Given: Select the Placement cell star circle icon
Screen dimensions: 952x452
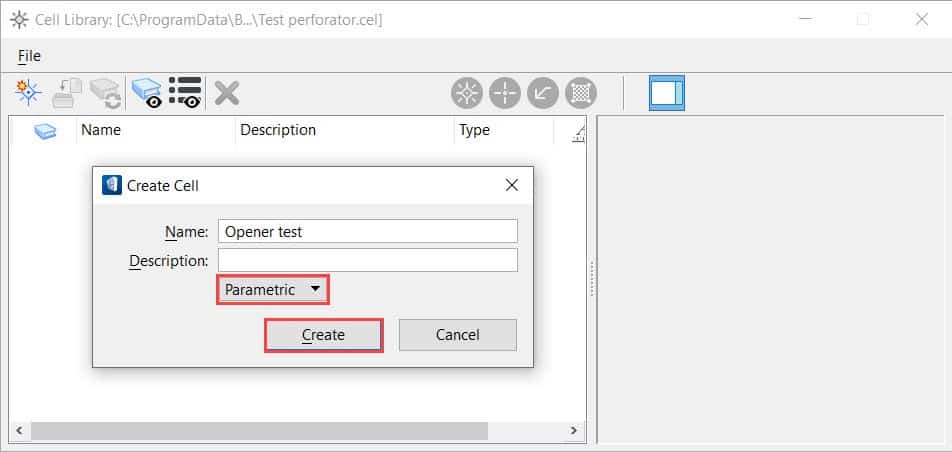Looking at the screenshot, I should point(467,93).
